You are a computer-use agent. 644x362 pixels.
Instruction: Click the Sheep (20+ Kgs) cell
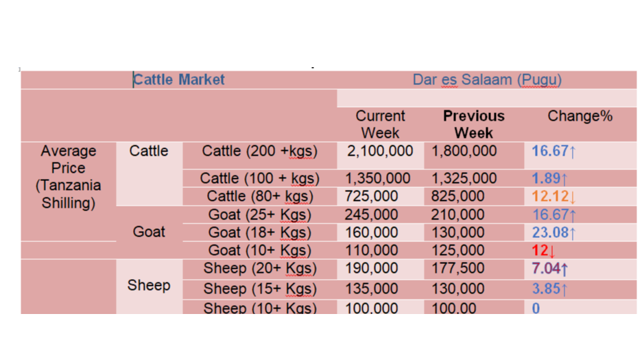click(259, 269)
